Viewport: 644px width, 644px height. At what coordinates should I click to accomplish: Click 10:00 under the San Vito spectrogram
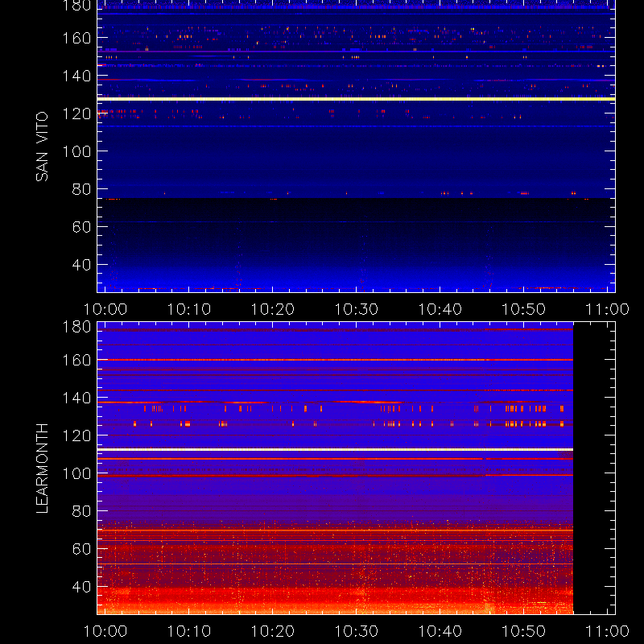click(105, 309)
